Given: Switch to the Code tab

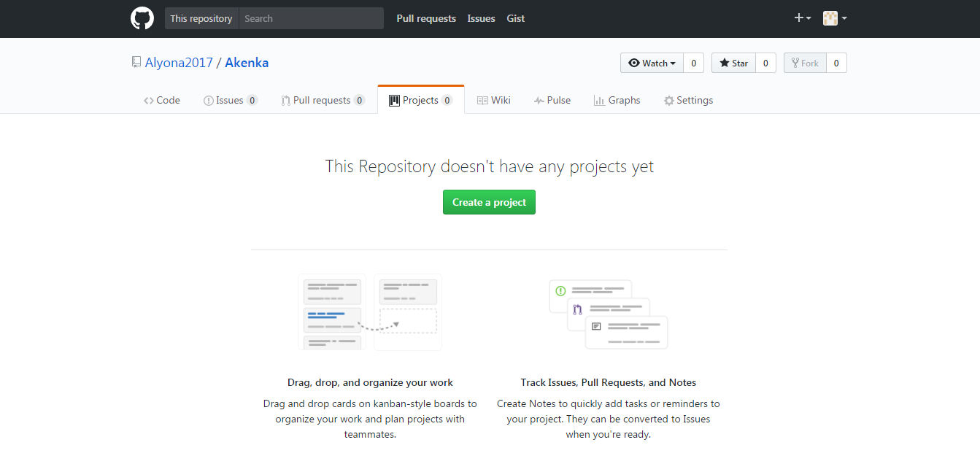Looking at the screenshot, I should pyautogui.click(x=162, y=101).
